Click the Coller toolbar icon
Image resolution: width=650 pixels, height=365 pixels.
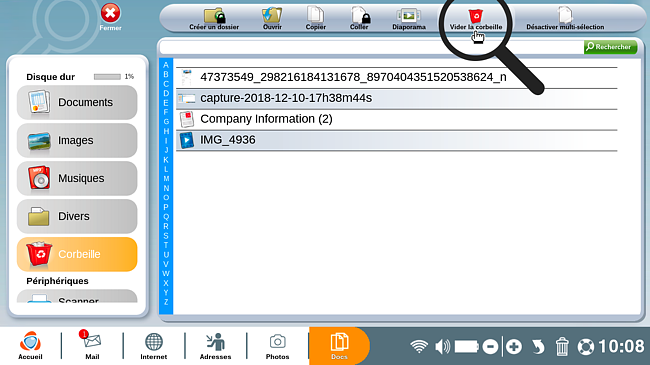359,19
